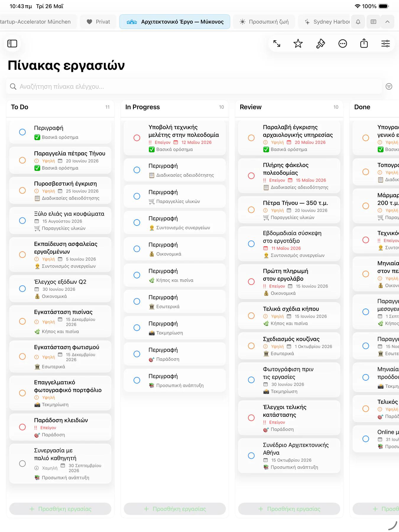The width and height of the screenshot is (399, 532).
Task: Select Αρχιτεκτονικό Έργο — Μύκονος tab
Action: [175, 22]
